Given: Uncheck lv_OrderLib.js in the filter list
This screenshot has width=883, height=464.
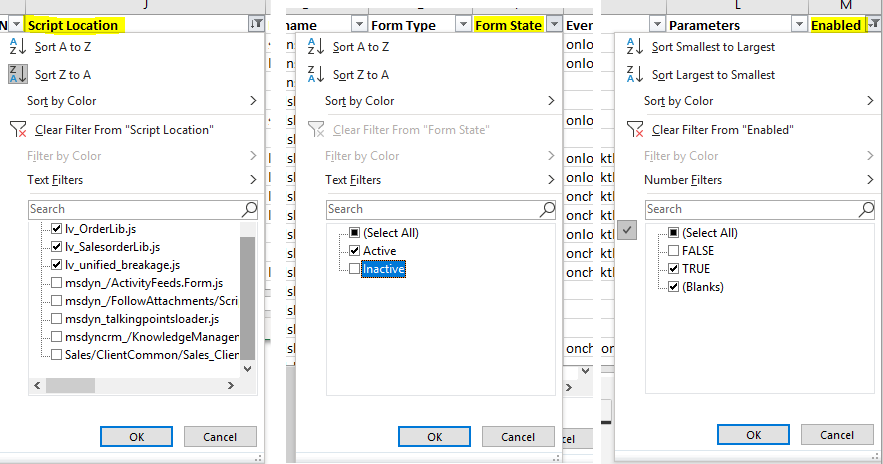Looking at the screenshot, I should (56, 229).
